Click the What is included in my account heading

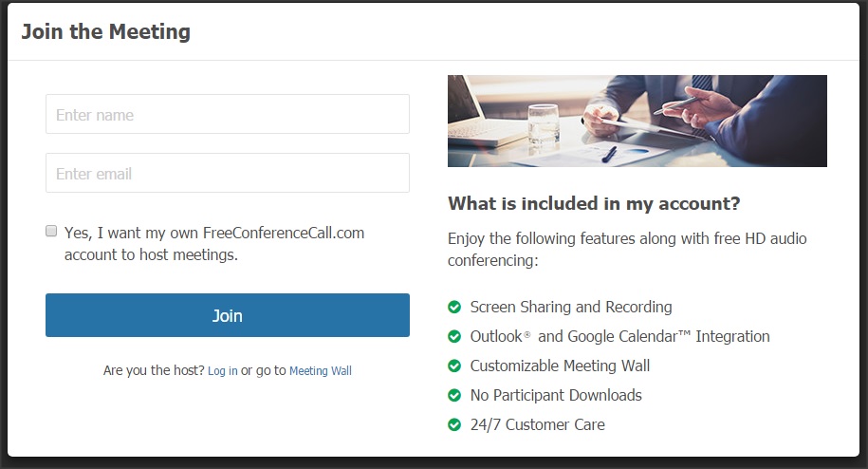(594, 203)
